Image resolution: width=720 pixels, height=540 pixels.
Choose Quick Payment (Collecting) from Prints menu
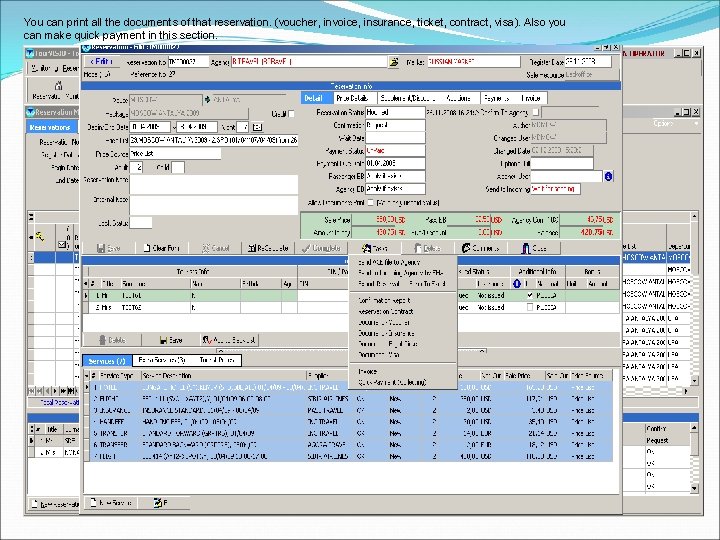pyautogui.click(x=392, y=382)
